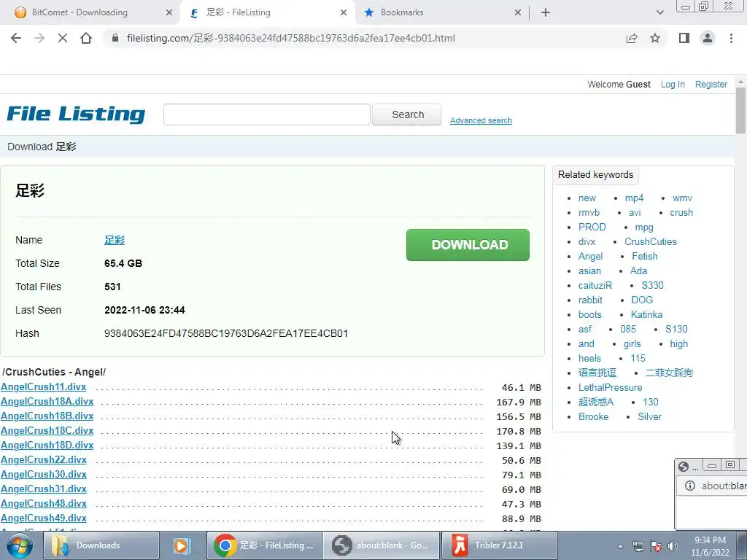This screenshot has width=747, height=560.
Task: Close the BitComet - Downloading tab
Action: click(x=169, y=12)
